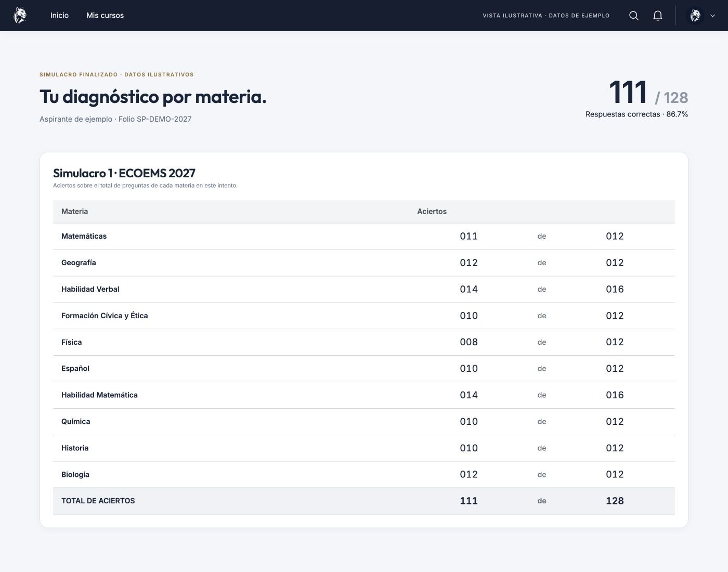This screenshot has width=728, height=572.
Task: Click the 012 score in the Geografía row
Action: point(469,263)
